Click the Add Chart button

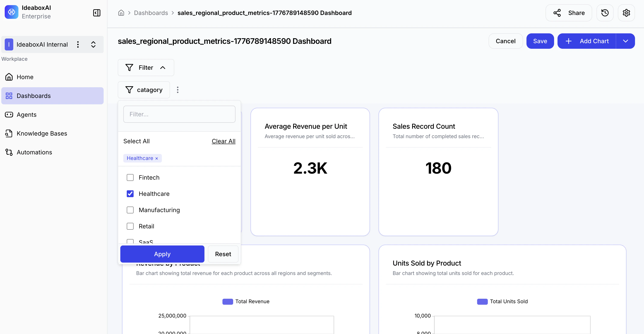pyautogui.click(x=587, y=41)
